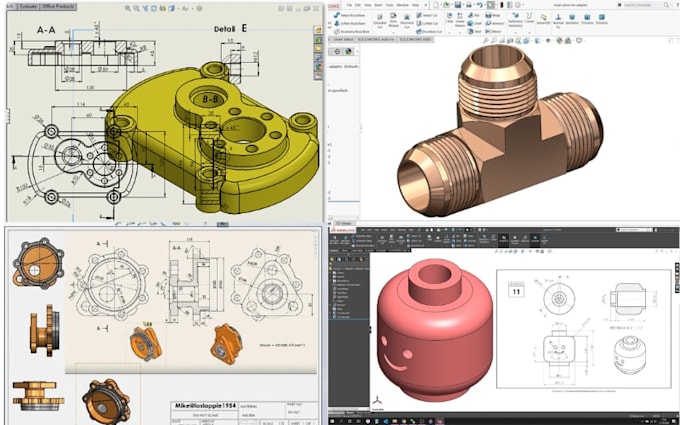This screenshot has height=425, width=680.
Task: Click the Save icon in top-right SolidWorks window
Action: point(458,5)
